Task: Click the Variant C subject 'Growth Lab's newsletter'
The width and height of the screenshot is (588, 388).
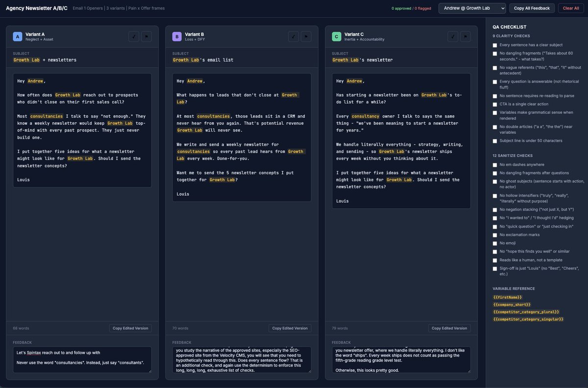Action: (x=363, y=60)
